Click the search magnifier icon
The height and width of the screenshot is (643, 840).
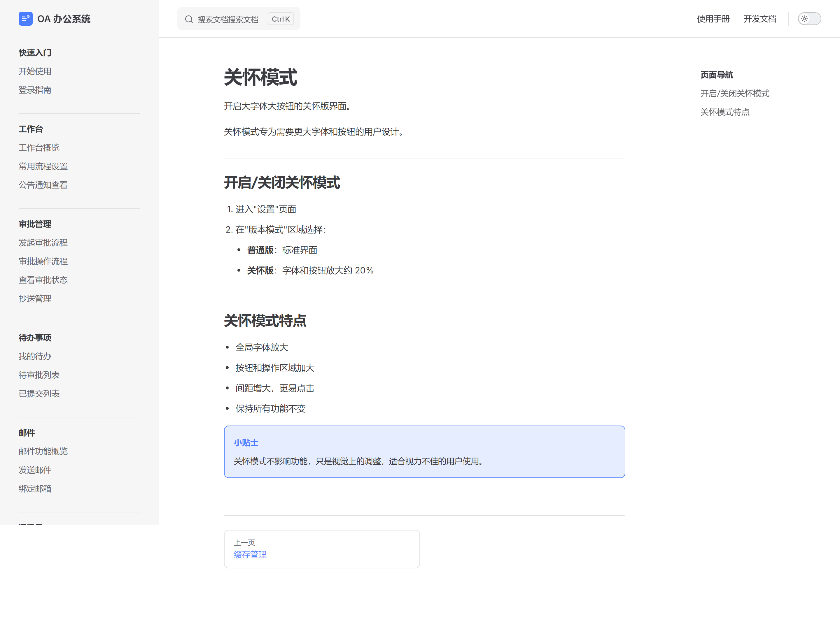[x=189, y=19]
